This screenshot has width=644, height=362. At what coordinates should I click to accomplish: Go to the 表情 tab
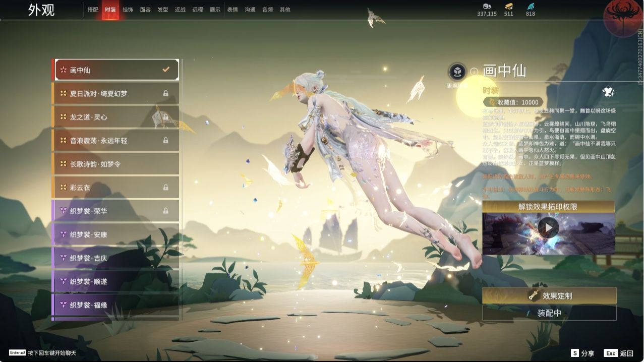[x=232, y=10]
